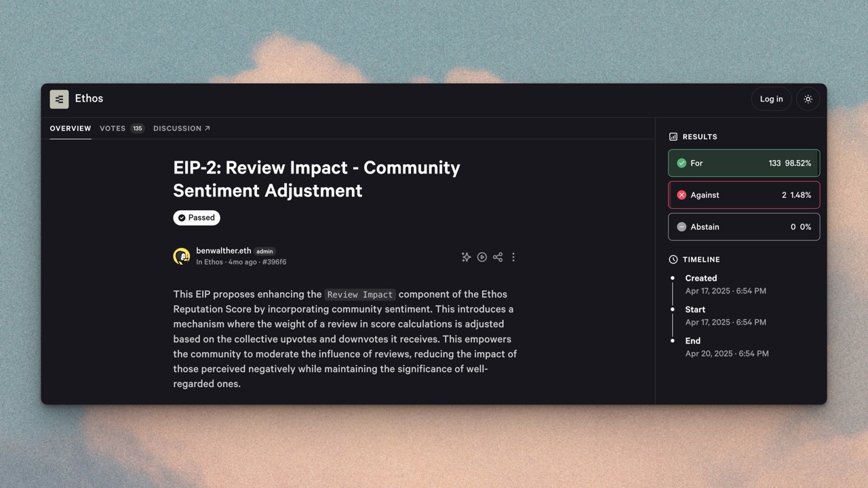The image size is (868, 488).
Task: Click the '0 0%' Abstain value
Action: (x=801, y=226)
